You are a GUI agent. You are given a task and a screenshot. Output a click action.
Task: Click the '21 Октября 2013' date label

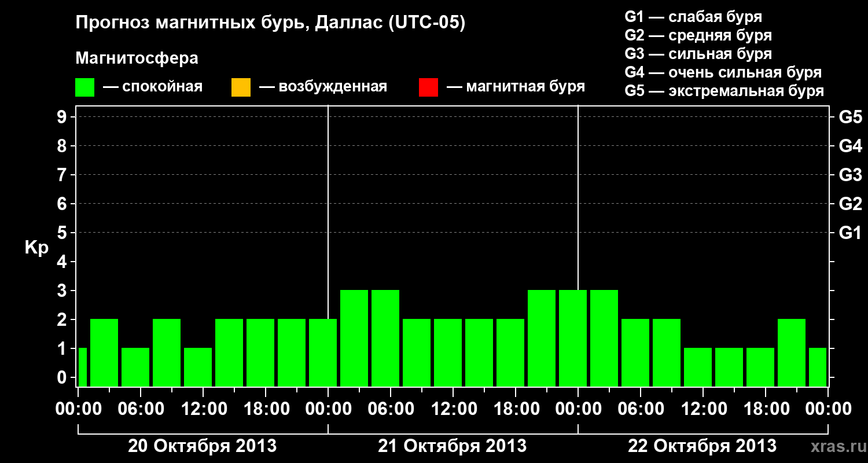coord(452,446)
